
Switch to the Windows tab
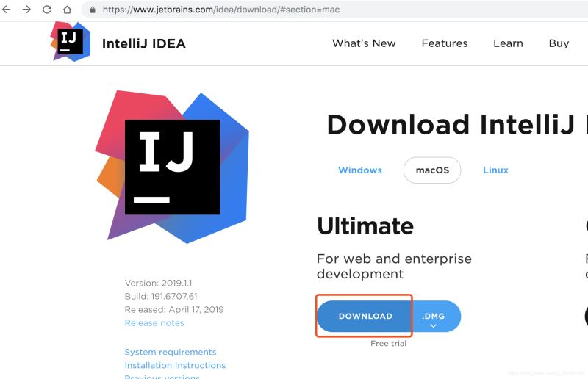click(x=360, y=170)
